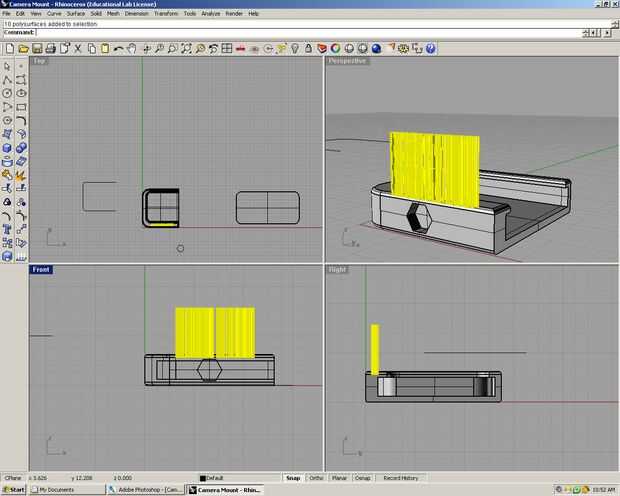Image resolution: width=620 pixels, height=496 pixels.
Task: Click the light bulb Hide objects icon
Action: point(295,49)
